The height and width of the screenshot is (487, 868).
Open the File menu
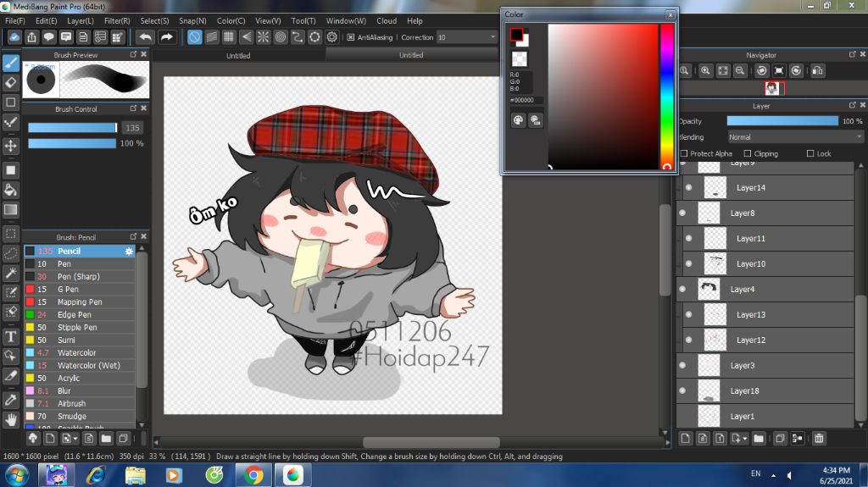[15, 20]
